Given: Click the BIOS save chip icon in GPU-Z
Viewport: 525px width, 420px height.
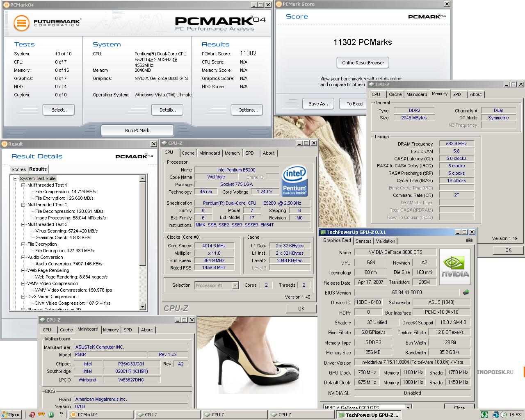Looking at the screenshot, I should point(466,292).
